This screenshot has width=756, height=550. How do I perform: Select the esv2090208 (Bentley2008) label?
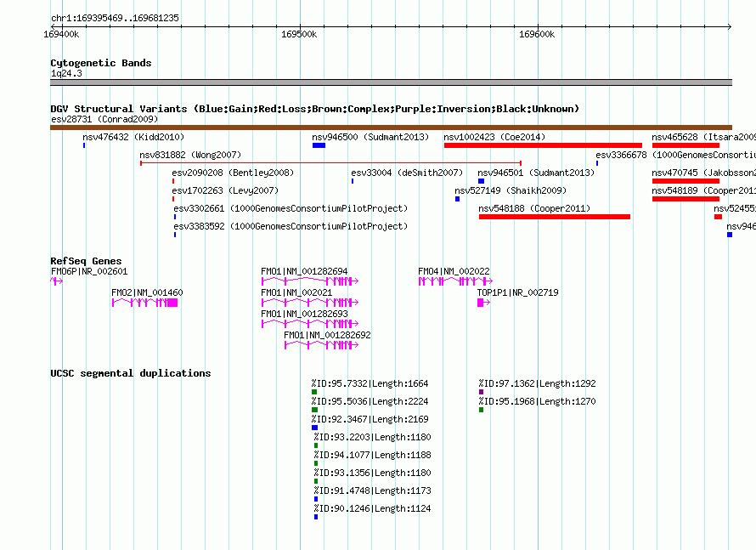point(233,173)
